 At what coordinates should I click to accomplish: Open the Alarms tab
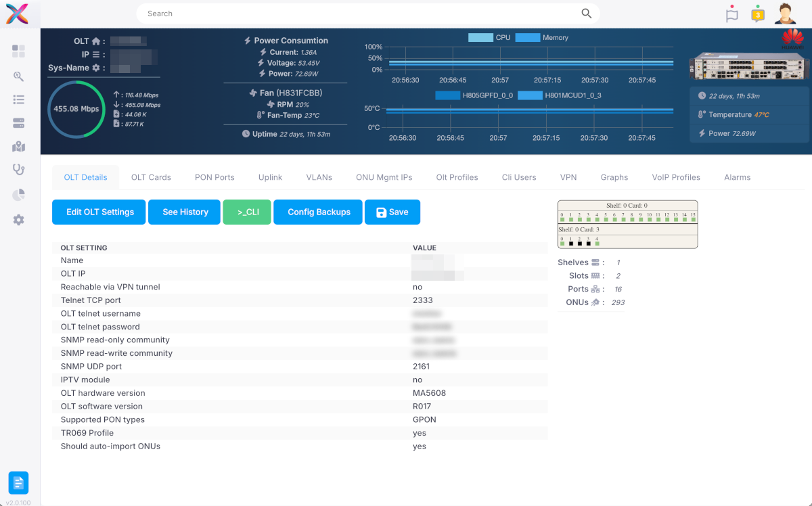point(737,177)
